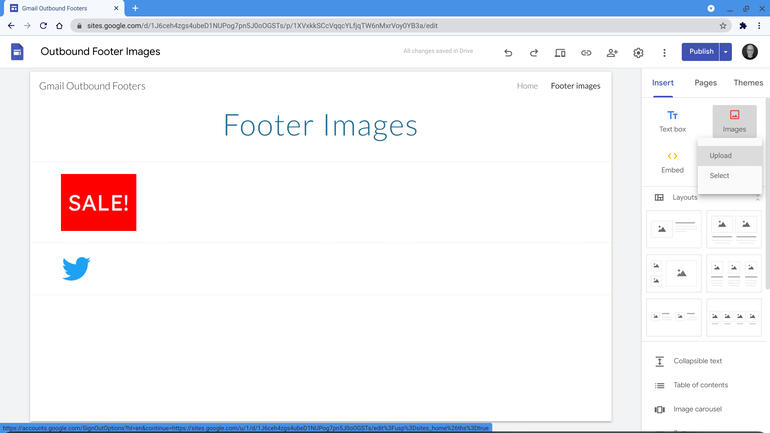Screen dimensions: 770x433
Task: Choose the one image with text layout
Action: (674, 229)
